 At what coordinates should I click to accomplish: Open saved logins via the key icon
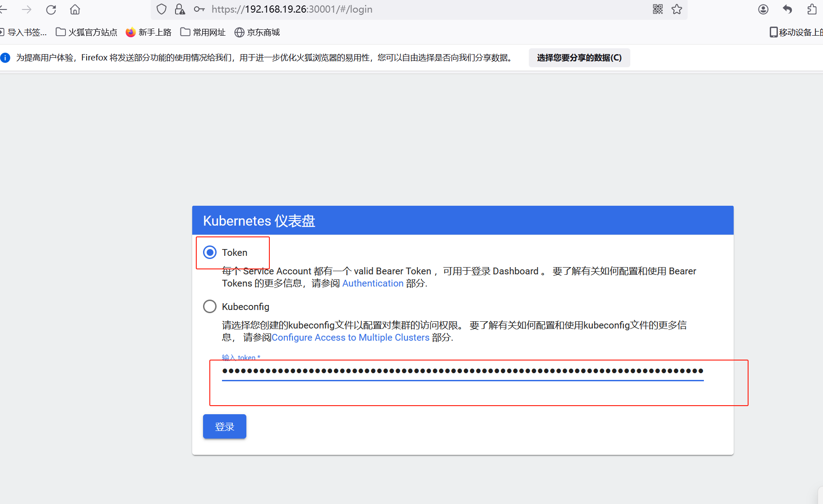pyautogui.click(x=199, y=9)
